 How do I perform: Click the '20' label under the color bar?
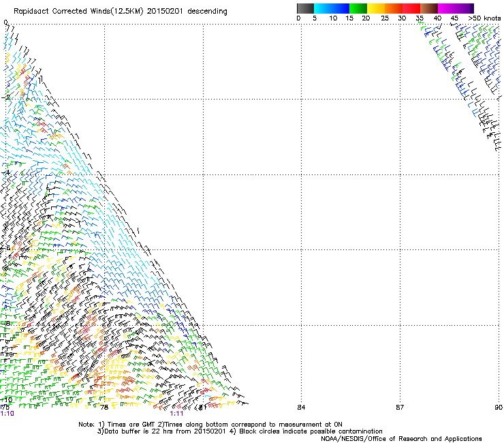[366, 18]
